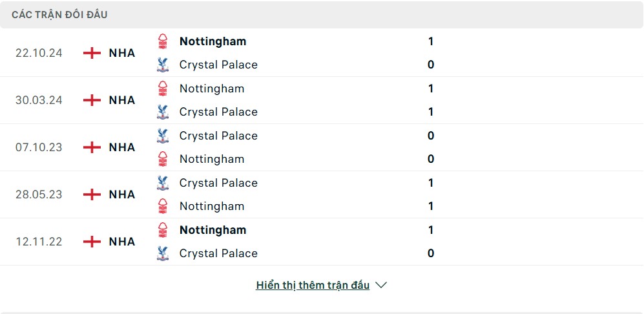Open the NHA league label for 07.10.23

click(122, 147)
